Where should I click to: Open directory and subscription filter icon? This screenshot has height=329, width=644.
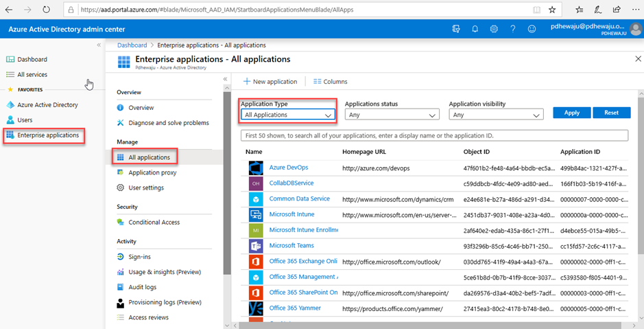tap(456, 30)
